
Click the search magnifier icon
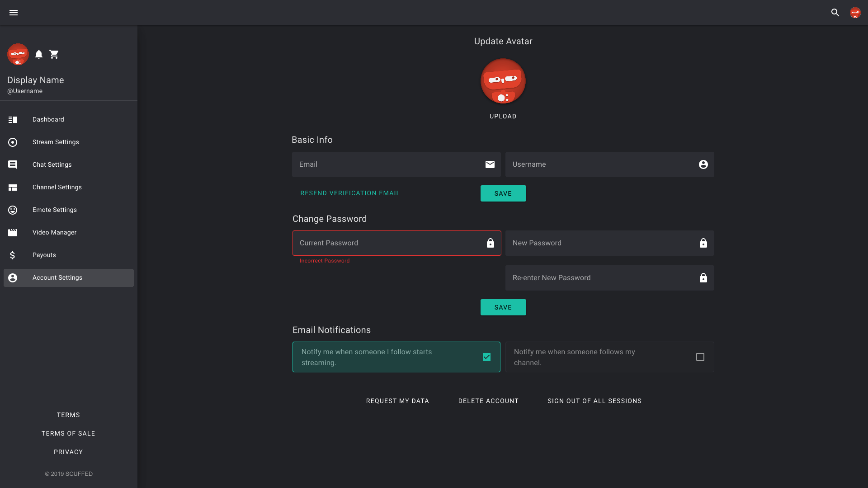tap(835, 13)
